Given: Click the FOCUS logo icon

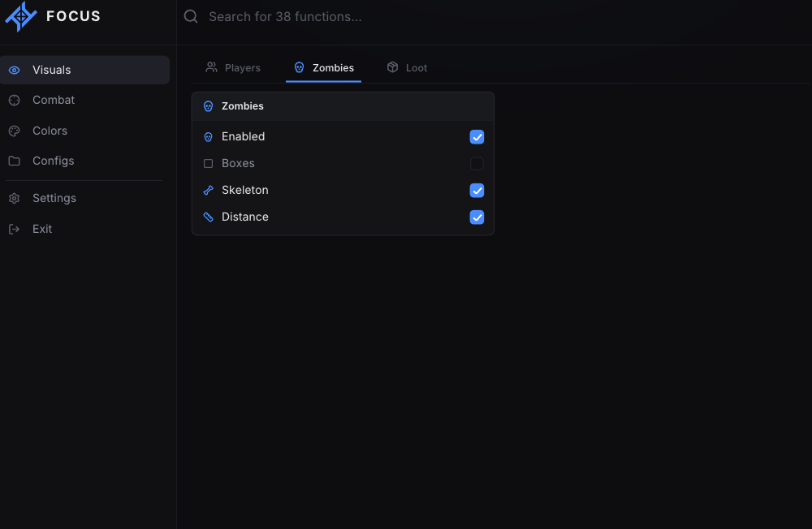Looking at the screenshot, I should click(21, 16).
